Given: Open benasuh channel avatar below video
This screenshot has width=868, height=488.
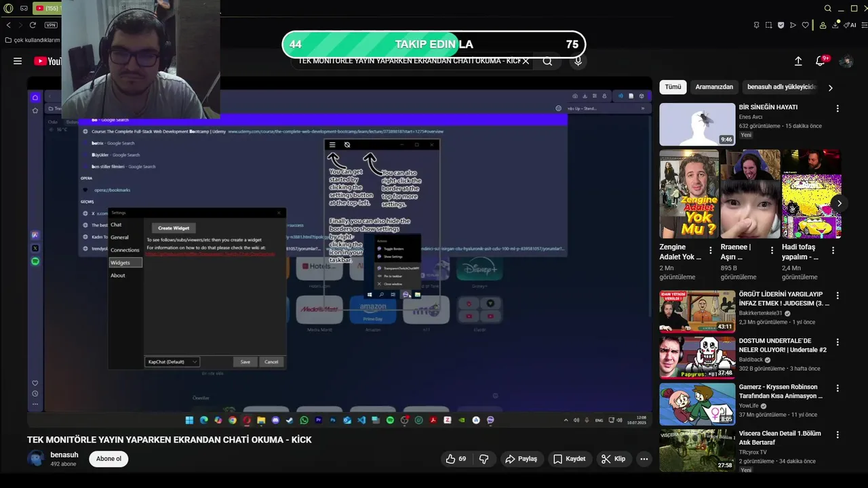Looking at the screenshot, I should click(36, 458).
